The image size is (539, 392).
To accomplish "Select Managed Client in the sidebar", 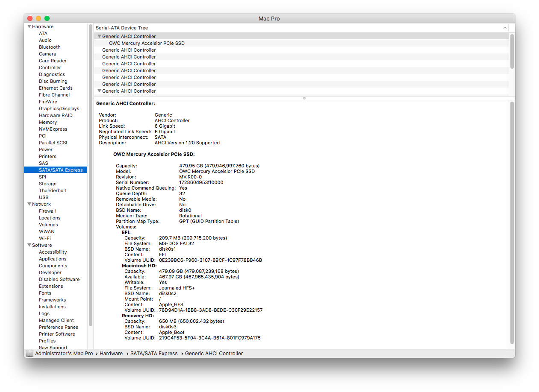I will 56,320.
